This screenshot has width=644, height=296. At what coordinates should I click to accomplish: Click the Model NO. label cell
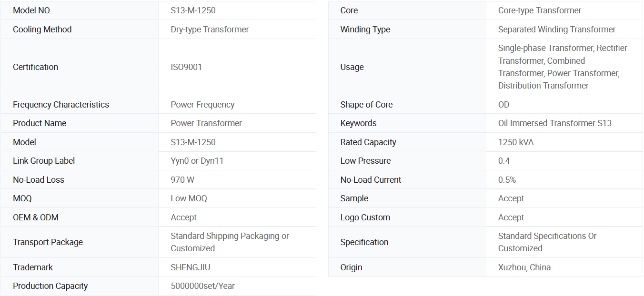[32, 10]
